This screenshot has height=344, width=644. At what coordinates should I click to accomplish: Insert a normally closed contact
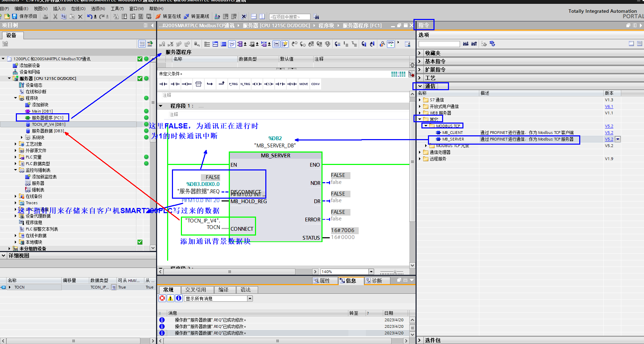tap(175, 84)
